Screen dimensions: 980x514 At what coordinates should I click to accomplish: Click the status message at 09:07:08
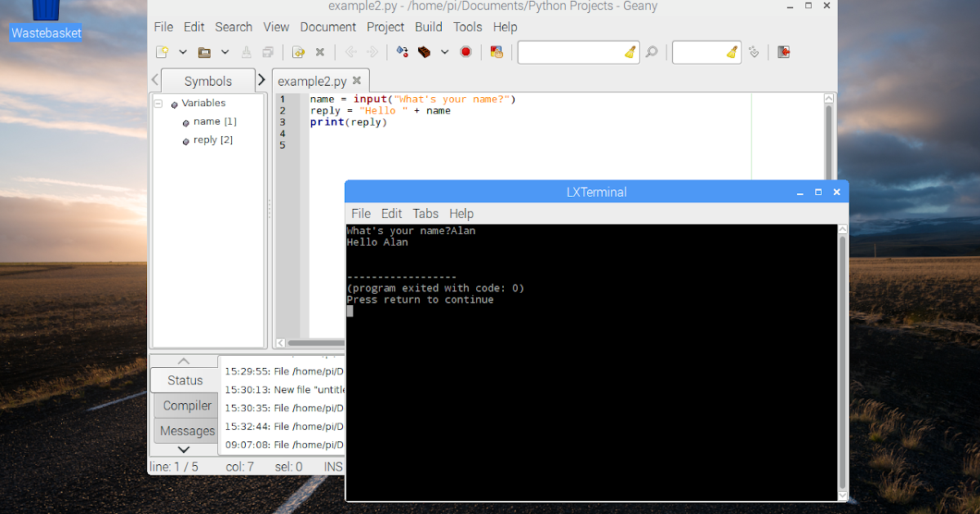point(284,445)
